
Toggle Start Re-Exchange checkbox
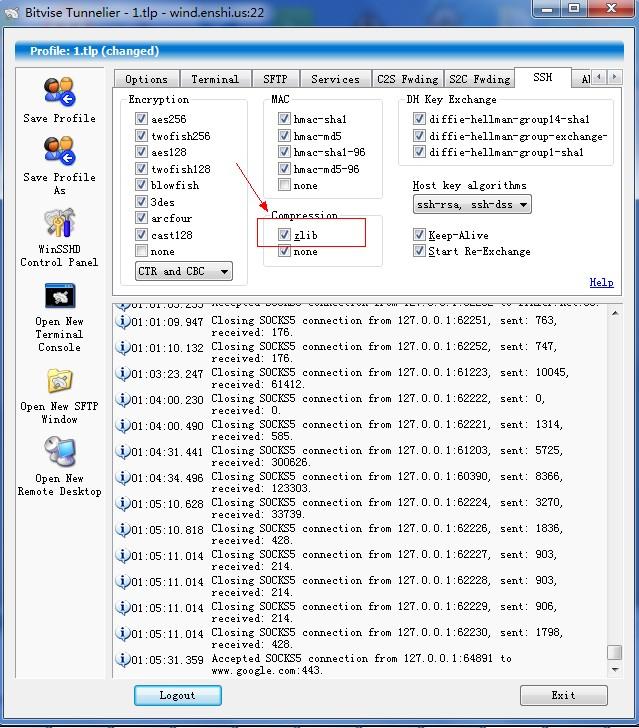(x=419, y=251)
